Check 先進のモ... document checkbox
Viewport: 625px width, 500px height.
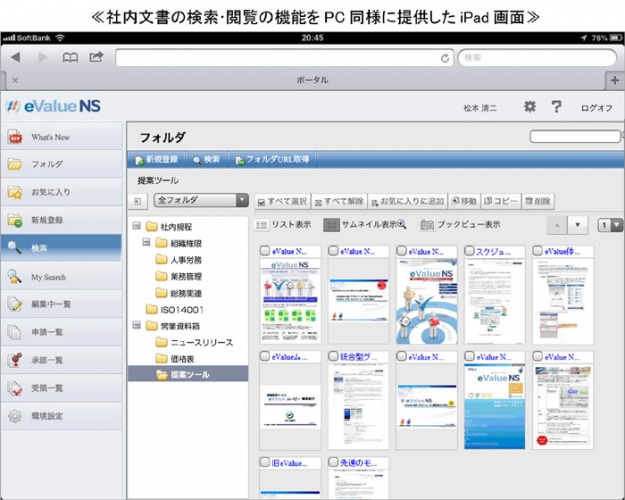point(333,462)
